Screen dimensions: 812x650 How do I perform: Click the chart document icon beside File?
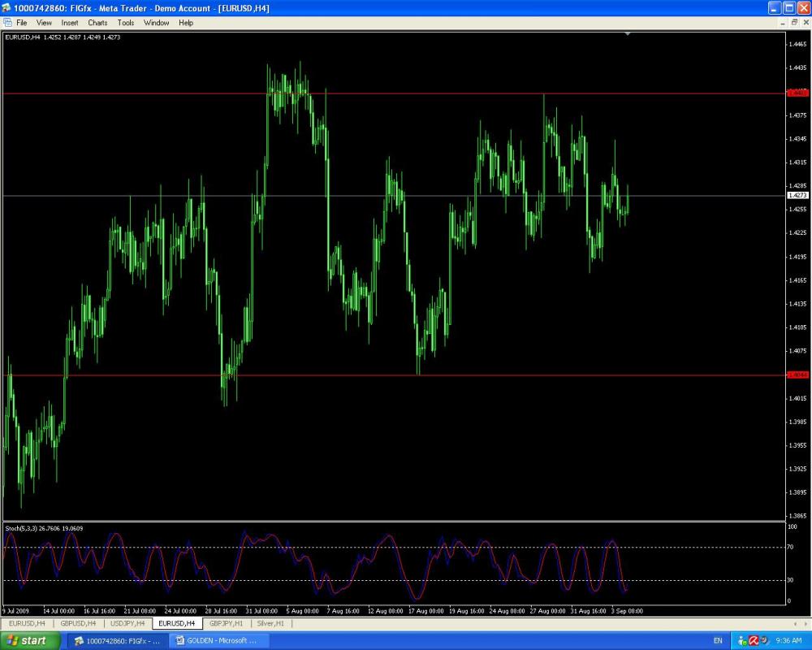click(x=7, y=23)
